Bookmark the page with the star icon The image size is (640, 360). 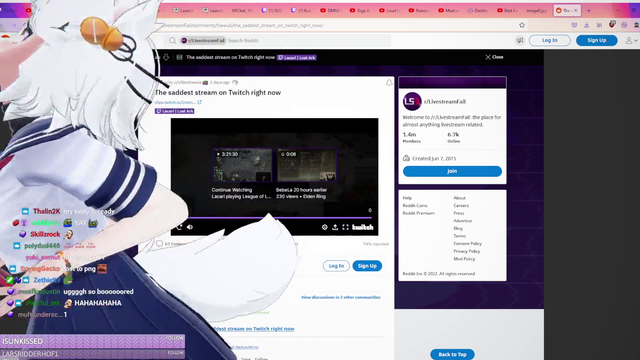coord(522,25)
